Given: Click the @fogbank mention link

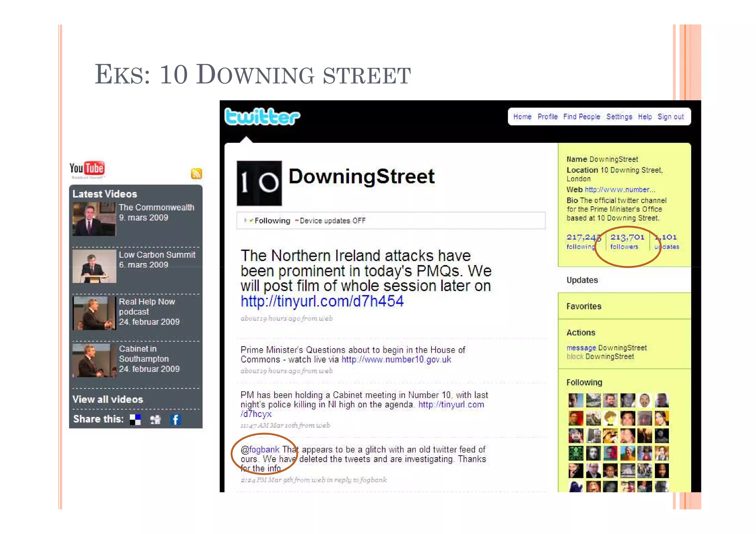Looking at the screenshot, I should coord(260,449).
